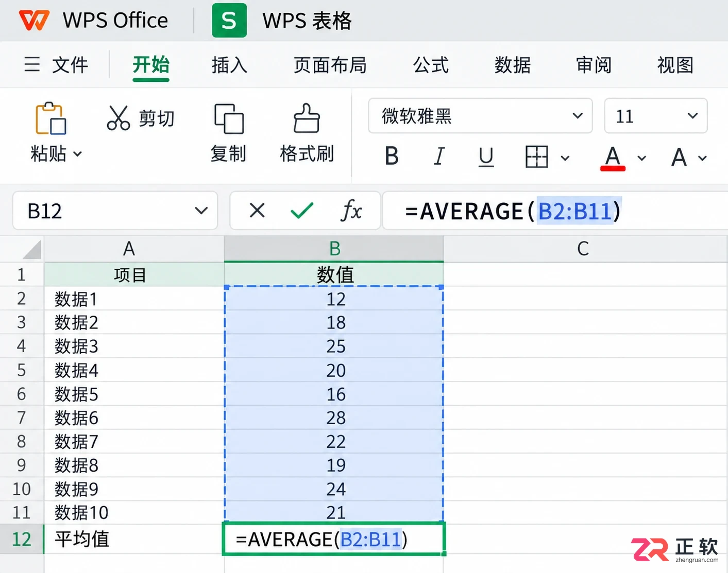Switch to the 页面布局 tab
The width and height of the screenshot is (728, 573).
pyautogui.click(x=330, y=65)
